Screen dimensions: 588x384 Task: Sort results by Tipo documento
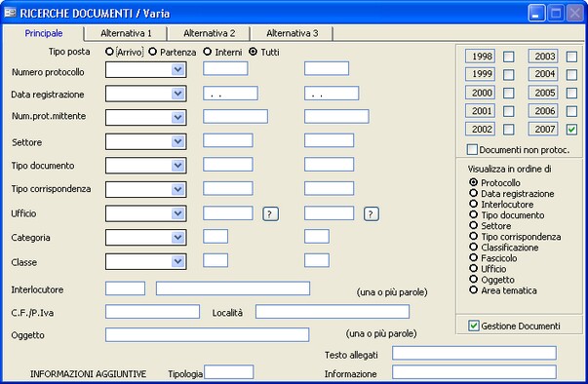[474, 214]
